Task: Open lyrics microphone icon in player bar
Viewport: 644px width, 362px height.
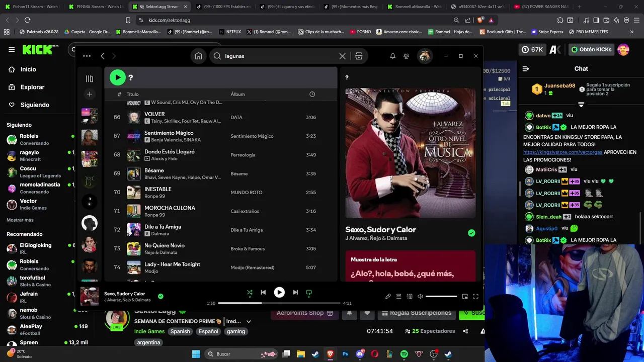Action: [x=388, y=296]
